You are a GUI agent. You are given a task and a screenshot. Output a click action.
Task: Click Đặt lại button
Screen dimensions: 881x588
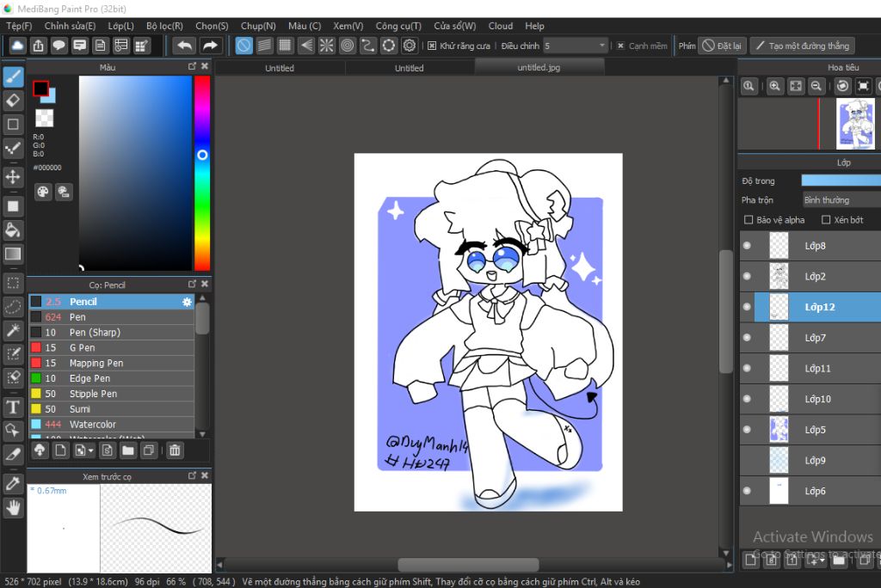pyautogui.click(x=722, y=46)
